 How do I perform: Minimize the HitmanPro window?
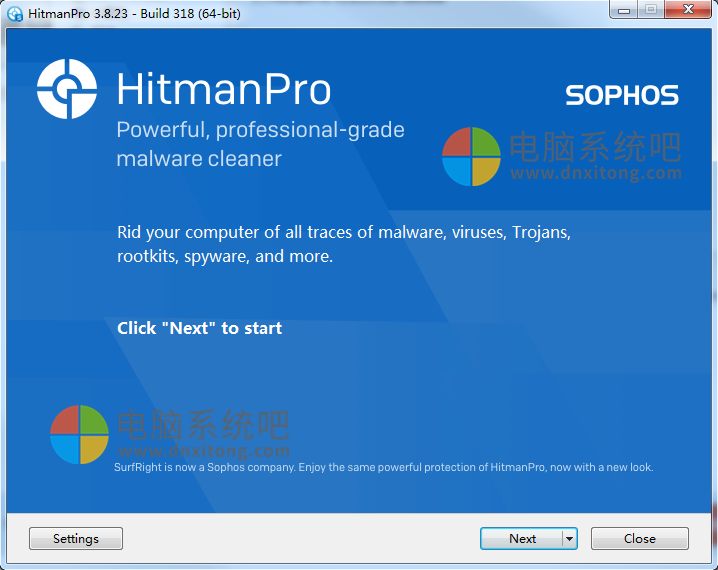[x=624, y=10]
